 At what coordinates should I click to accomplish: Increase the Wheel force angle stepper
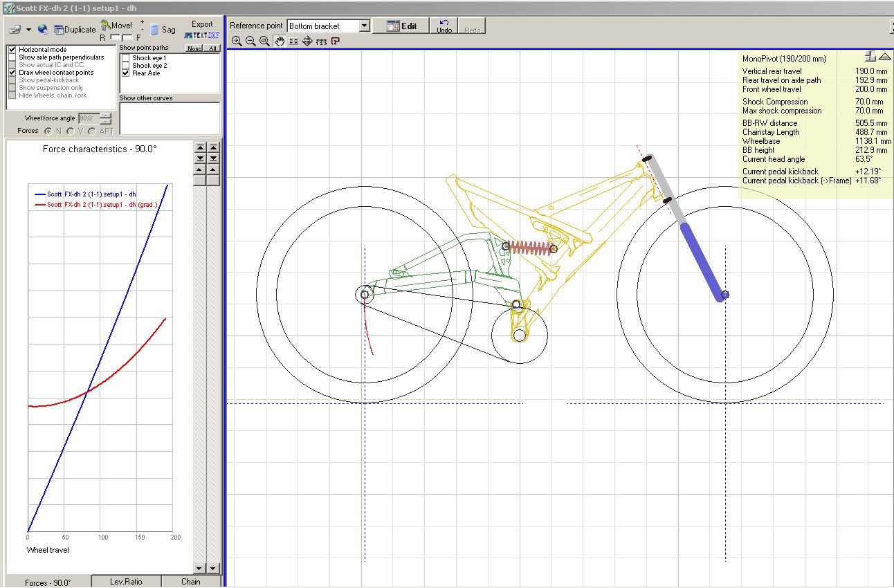tap(105, 116)
